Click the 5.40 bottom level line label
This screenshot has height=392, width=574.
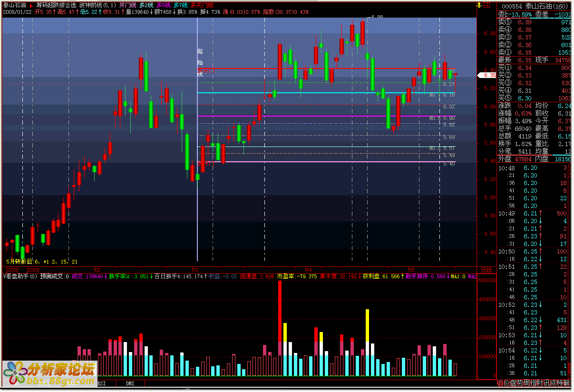tap(449, 164)
